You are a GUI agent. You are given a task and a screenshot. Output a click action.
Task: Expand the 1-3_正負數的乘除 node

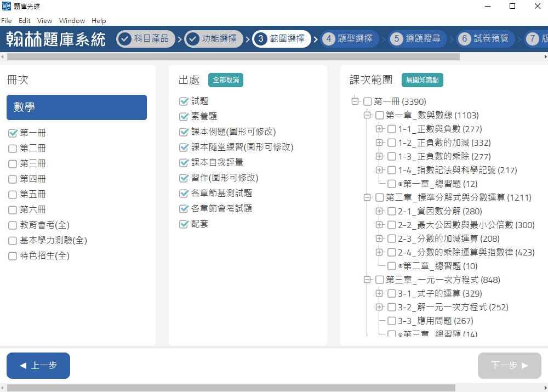click(x=379, y=156)
